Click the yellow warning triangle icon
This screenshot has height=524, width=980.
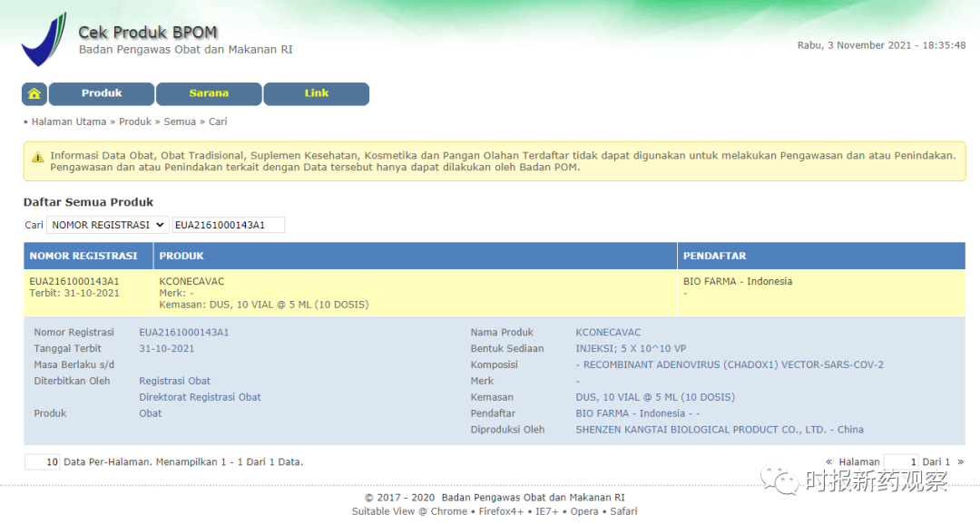[x=37, y=158]
